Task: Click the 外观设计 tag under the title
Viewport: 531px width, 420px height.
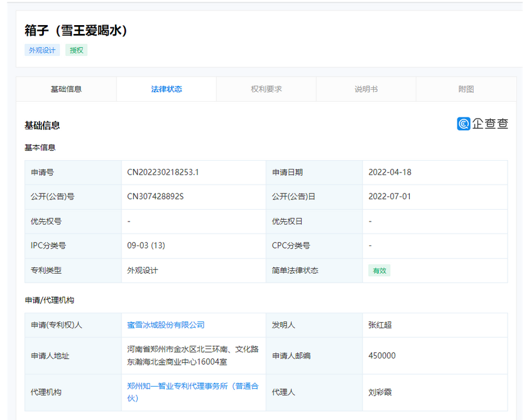Action: click(x=42, y=50)
